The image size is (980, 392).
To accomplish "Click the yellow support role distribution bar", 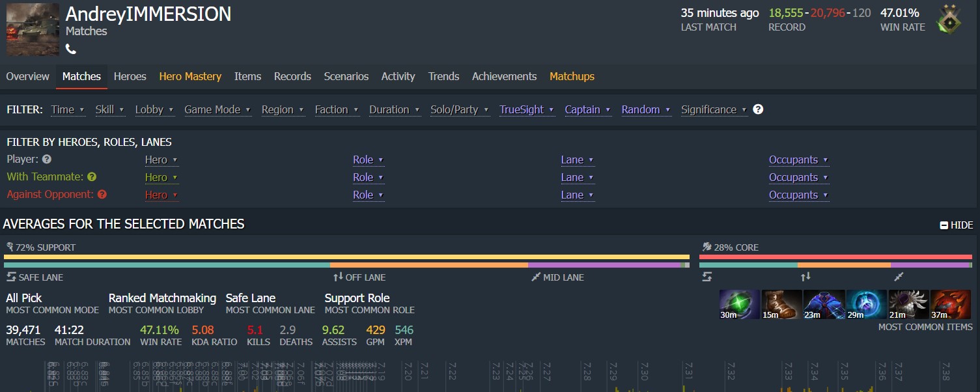I will [x=345, y=258].
